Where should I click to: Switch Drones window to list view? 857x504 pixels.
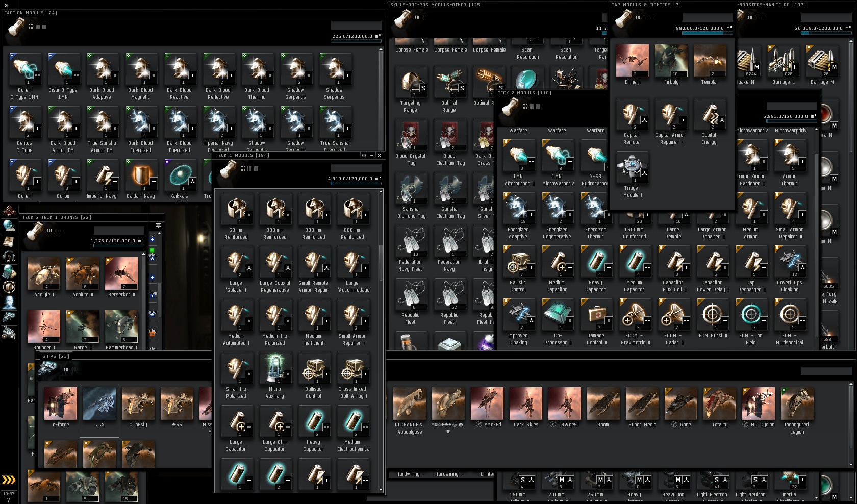(63, 231)
